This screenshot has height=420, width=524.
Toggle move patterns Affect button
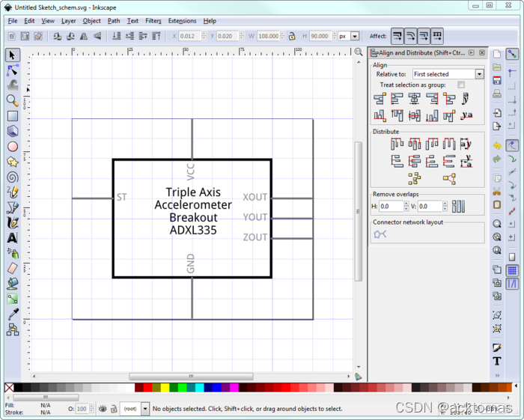(x=437, y=36)
